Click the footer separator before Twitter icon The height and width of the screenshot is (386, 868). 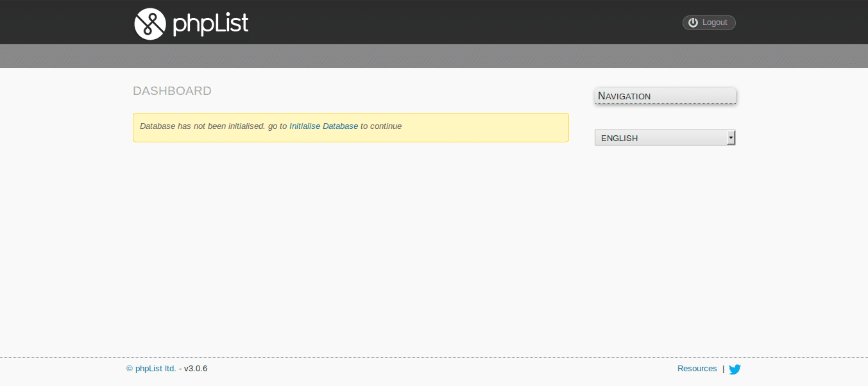pyautogui.click(x=723, y=369)
